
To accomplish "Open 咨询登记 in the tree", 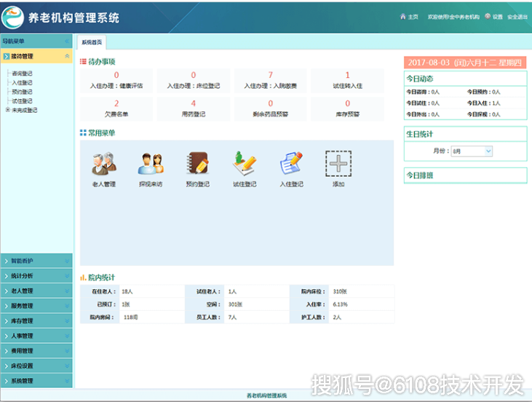I will pos(22,74).
